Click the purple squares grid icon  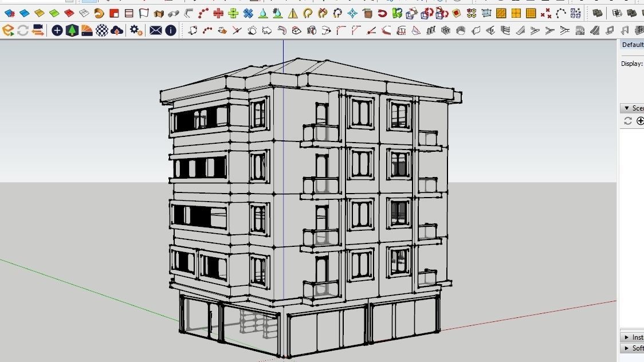pos(575,14)
